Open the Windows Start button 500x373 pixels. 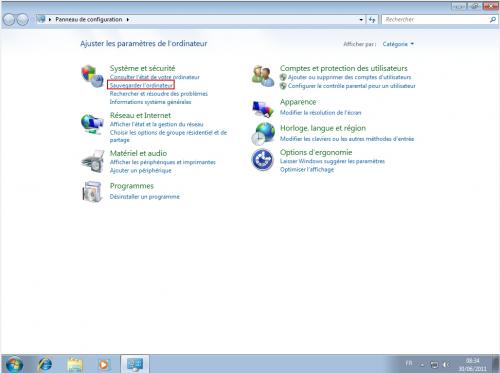(x=14, y=364)
